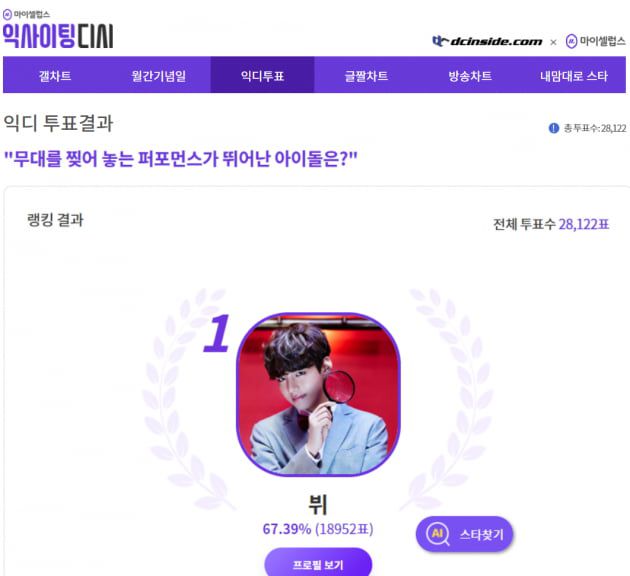Click the dcinside.com logo
The image size is (630, 576).
487,41
